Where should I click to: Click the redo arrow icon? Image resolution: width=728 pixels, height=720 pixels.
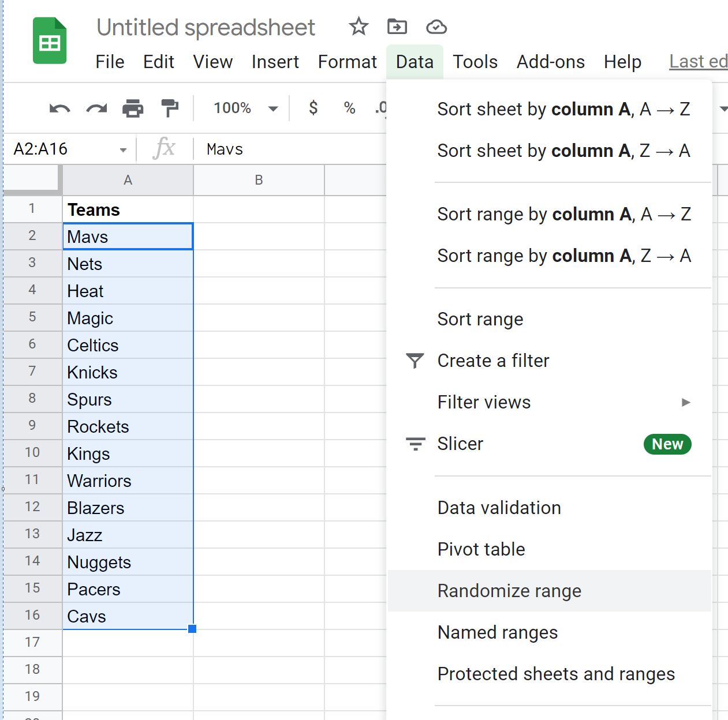(96, 108)
